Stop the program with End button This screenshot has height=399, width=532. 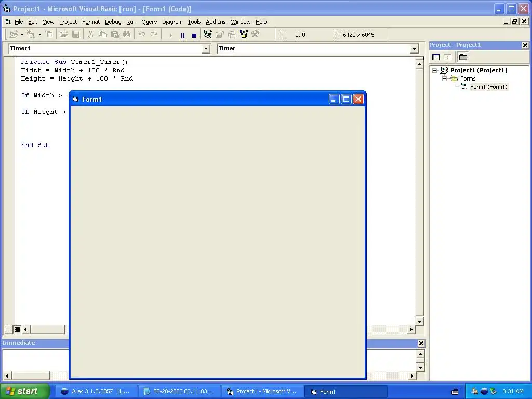(194, 35)
